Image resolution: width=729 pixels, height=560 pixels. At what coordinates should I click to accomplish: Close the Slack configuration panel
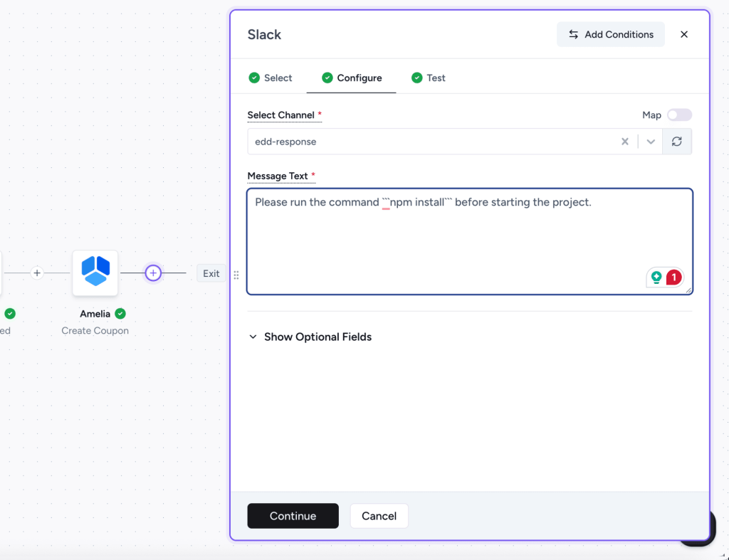pos(684,34)
